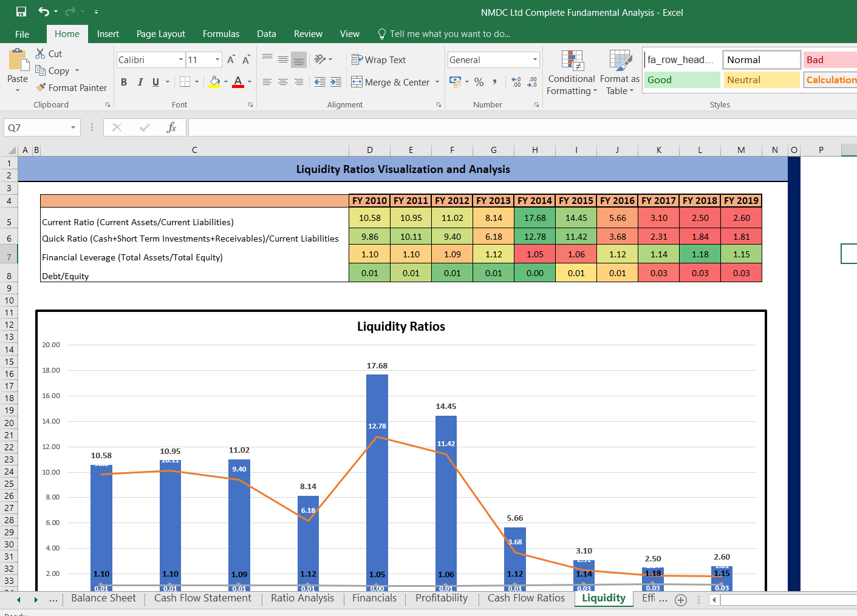Screen dimensions: 857x616
Task: Toggle Italic formatting
Action: [140, 82]
